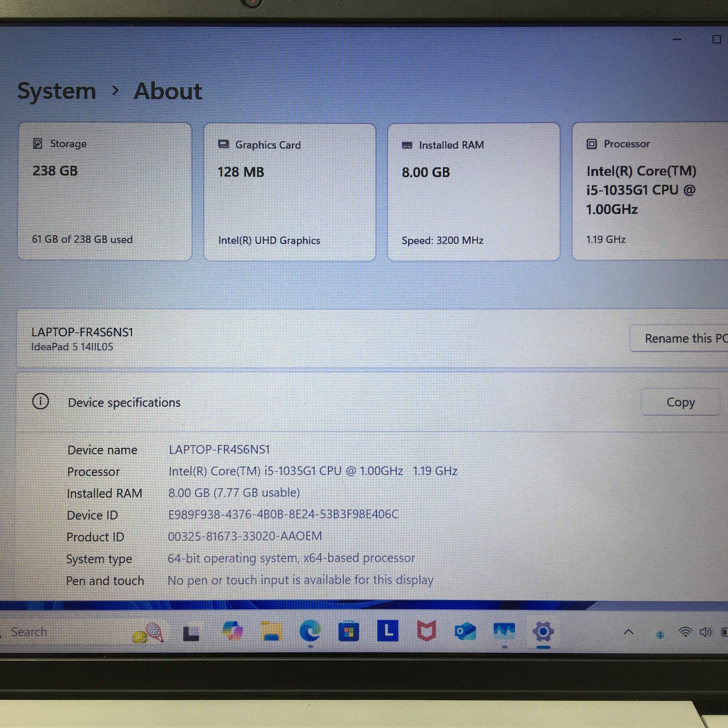Go back to System breadcrumb
Image resolution: width=728 pixels, height=728 pixels.
pos(57,91)
